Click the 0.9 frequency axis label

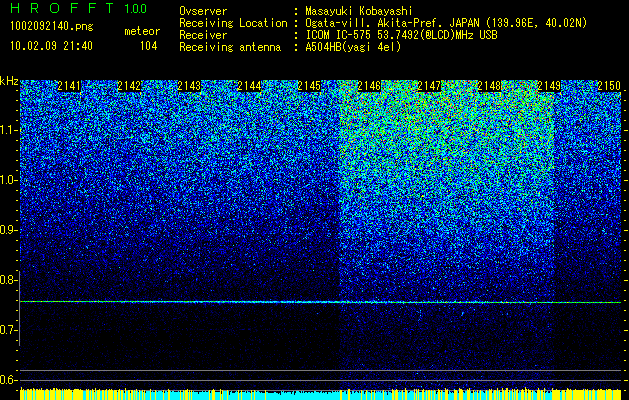[x=8, y=230]
